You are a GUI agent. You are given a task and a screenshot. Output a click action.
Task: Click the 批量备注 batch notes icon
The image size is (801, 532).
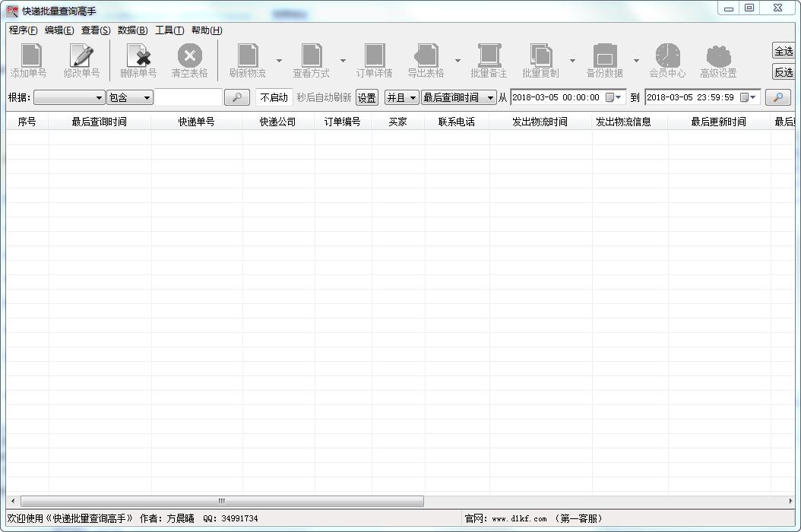click(x=489, y=57)
